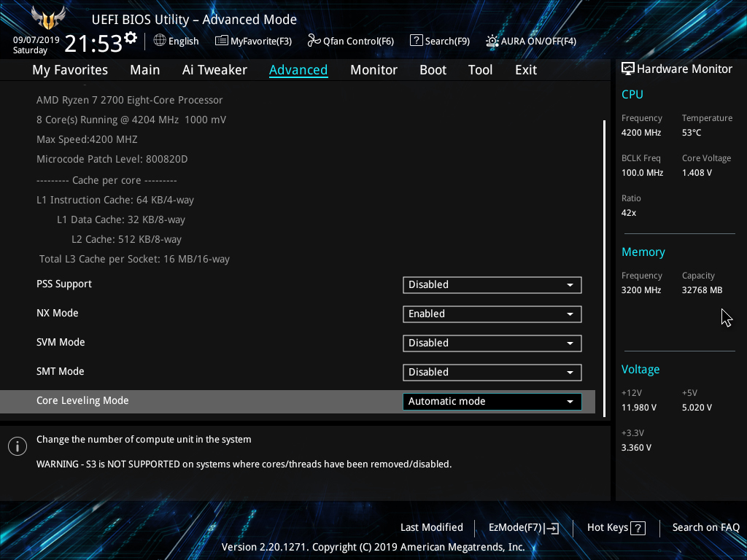747x560 pixels.
Task: Click the settings gear beside the clock
Action: (x=131, y=38)
